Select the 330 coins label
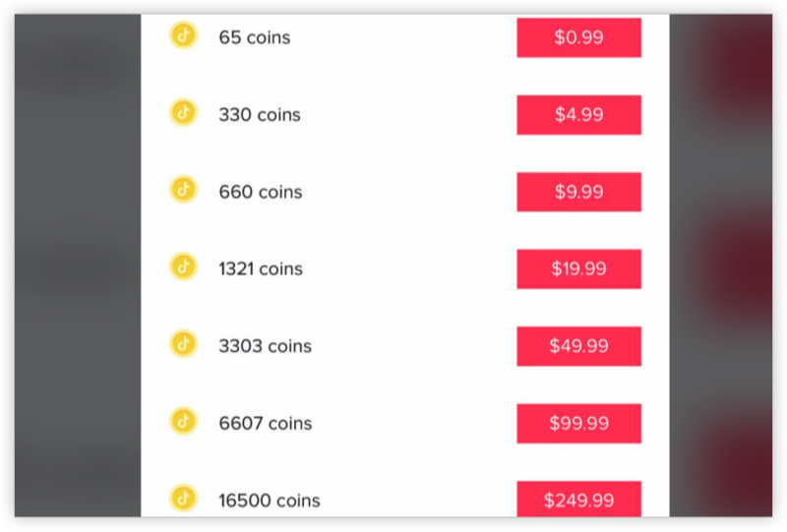This screenshot has width=787, height=532. [x=260, y=115]
